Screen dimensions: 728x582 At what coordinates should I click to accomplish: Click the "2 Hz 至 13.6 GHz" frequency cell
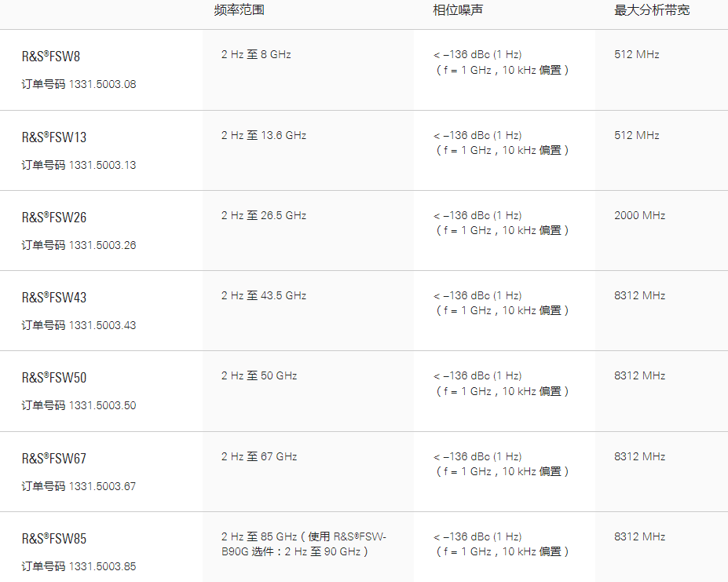click(264, 135)
